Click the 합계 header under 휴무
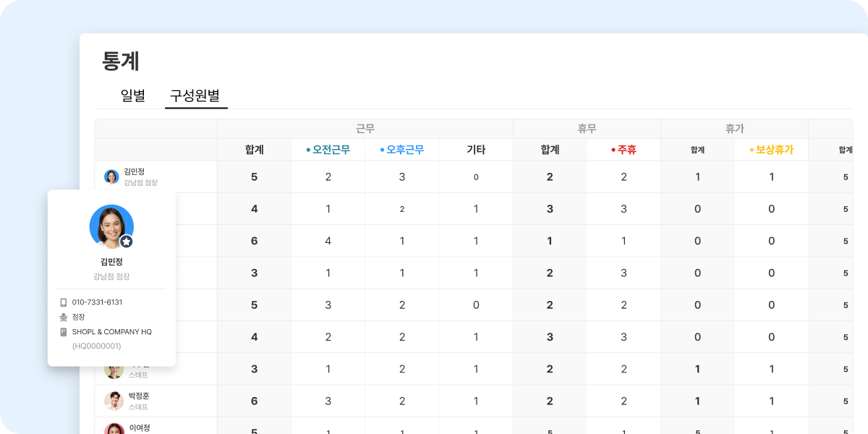Image resolution: width=868 pixels, height=434 pixels. [x=550, y=150]
